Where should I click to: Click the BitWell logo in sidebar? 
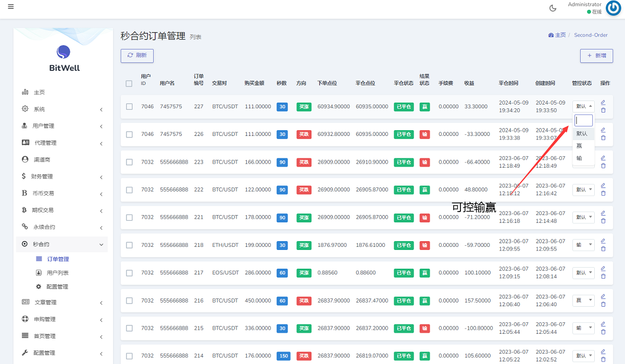pyautogui.click(x=64, y=58)
